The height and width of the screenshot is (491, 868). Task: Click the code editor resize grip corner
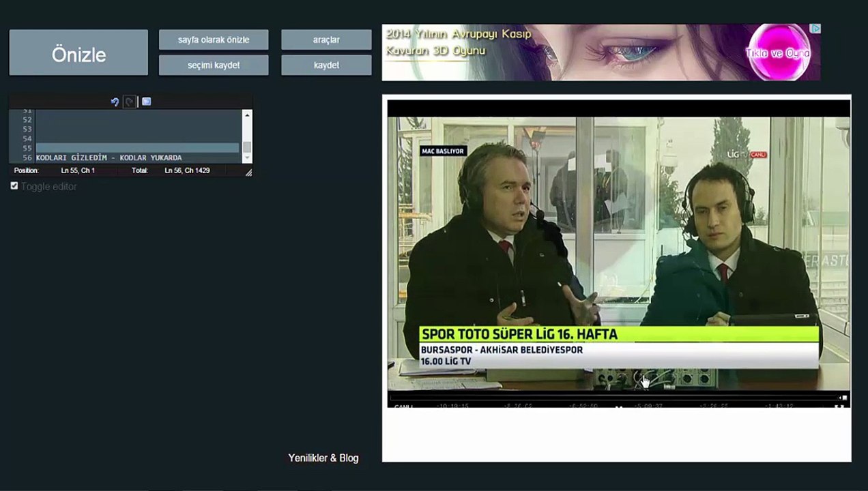[x=248, y=173]
